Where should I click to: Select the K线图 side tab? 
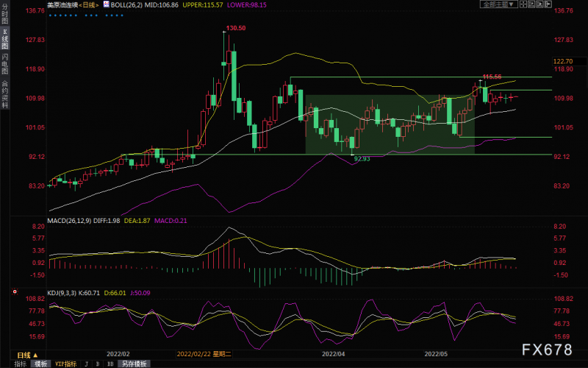pos(4,39)
